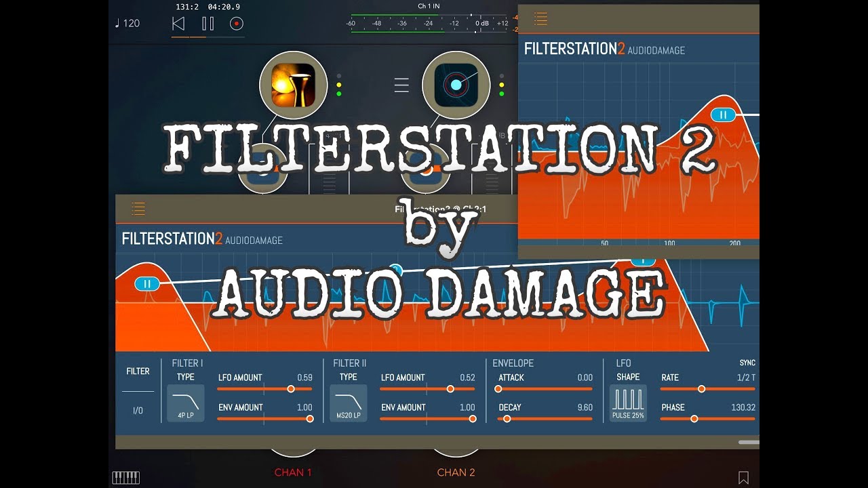
Task: Click the phase value 130.32
Action: tap(743, 407)
